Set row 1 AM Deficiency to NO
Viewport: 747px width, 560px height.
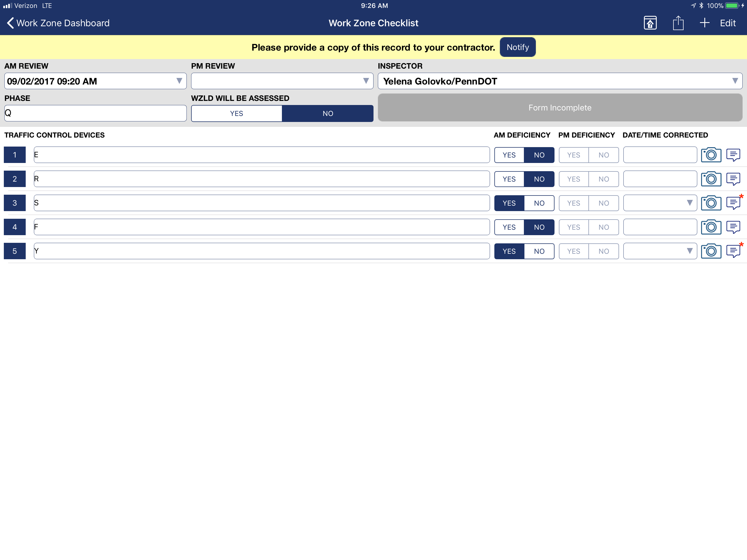[539, 155]
